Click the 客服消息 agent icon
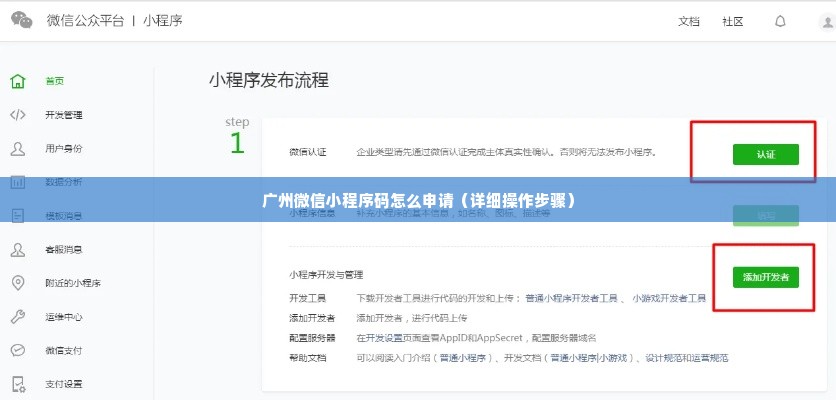The width and height of the screenshot is (836, 400). pos(18,250)
